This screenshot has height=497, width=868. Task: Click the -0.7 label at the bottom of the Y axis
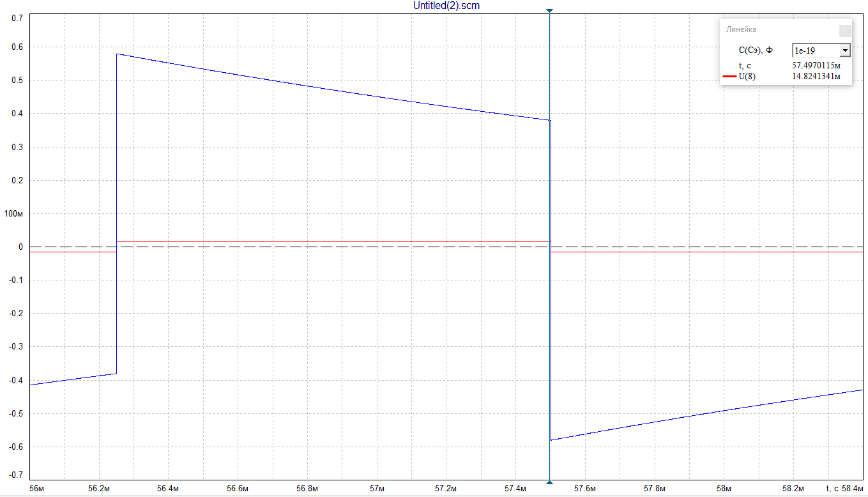16,475
